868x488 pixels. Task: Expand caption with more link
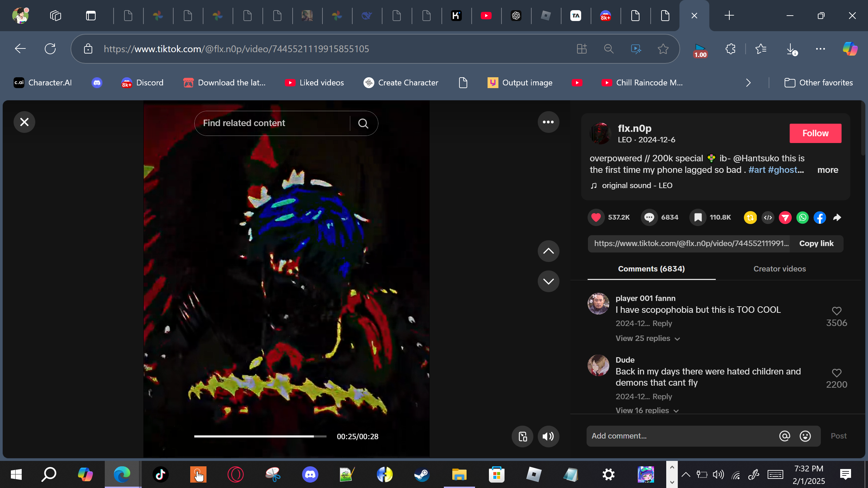(827, 170)
